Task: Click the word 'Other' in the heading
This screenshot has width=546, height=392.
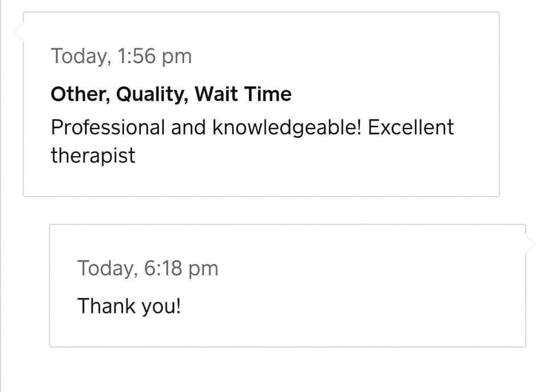Action: pos(78,94)
